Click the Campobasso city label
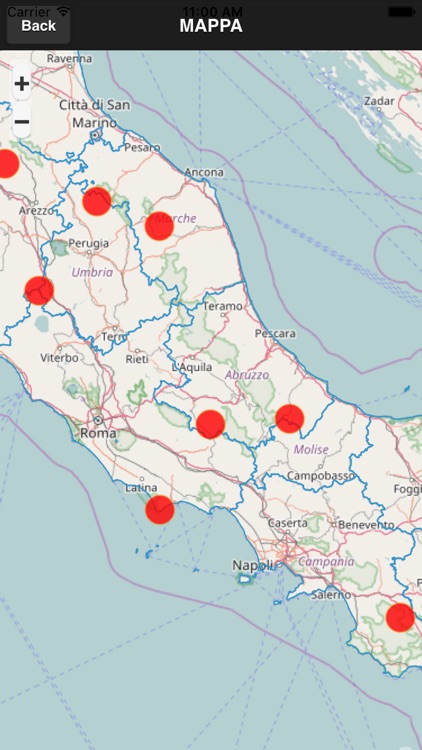The image size is (422, 750). click(x=321, y=476)
